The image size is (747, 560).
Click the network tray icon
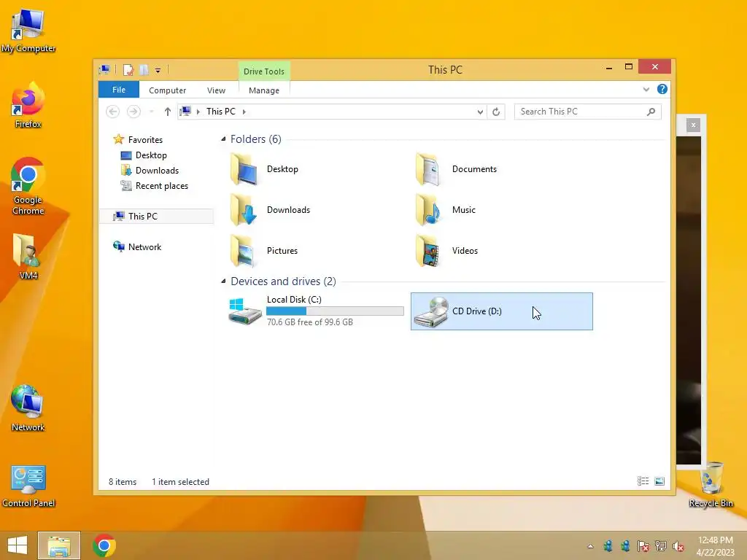[x=660, y=546]
